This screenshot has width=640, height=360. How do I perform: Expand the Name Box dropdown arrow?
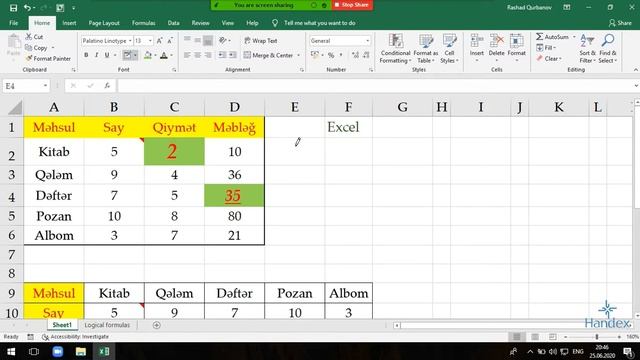tap(45, 86)
